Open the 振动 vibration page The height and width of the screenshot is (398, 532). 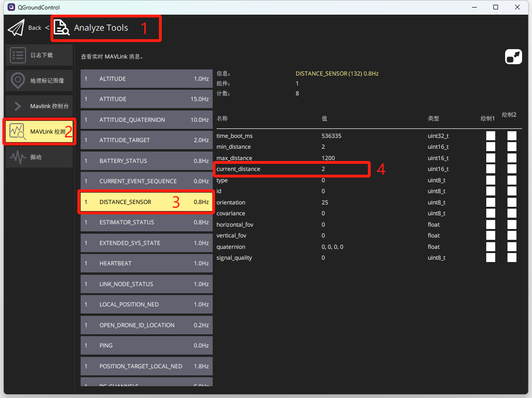click(39, 157)
